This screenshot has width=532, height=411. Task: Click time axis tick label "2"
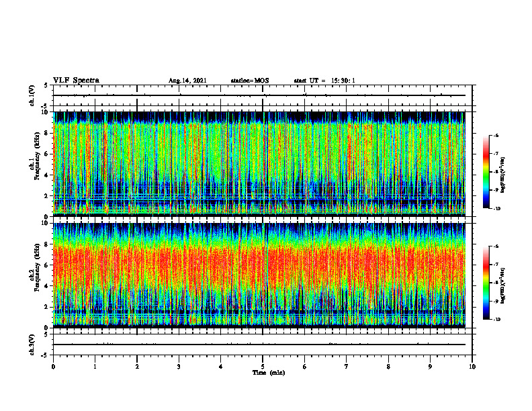point(137,367)
